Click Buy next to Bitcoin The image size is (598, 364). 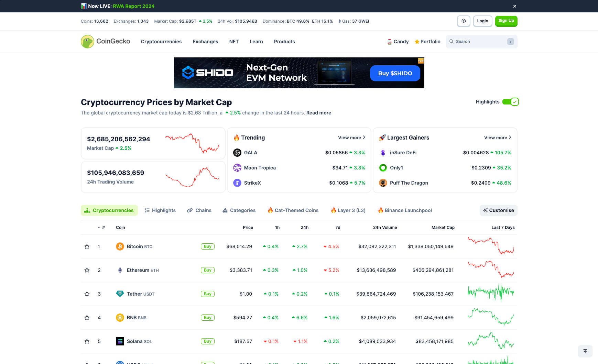tap(208, 246)
